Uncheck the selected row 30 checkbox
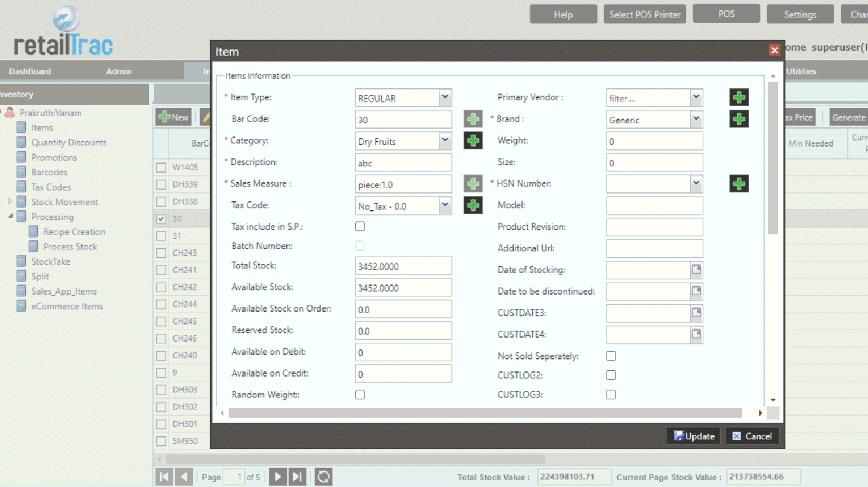The width and height of the screenshot is (868, 487). point(161,219)
